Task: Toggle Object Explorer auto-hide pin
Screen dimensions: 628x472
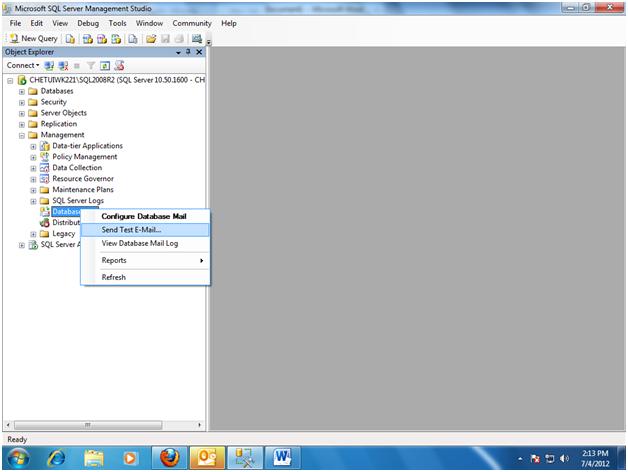Action: [x=188, y=52]
